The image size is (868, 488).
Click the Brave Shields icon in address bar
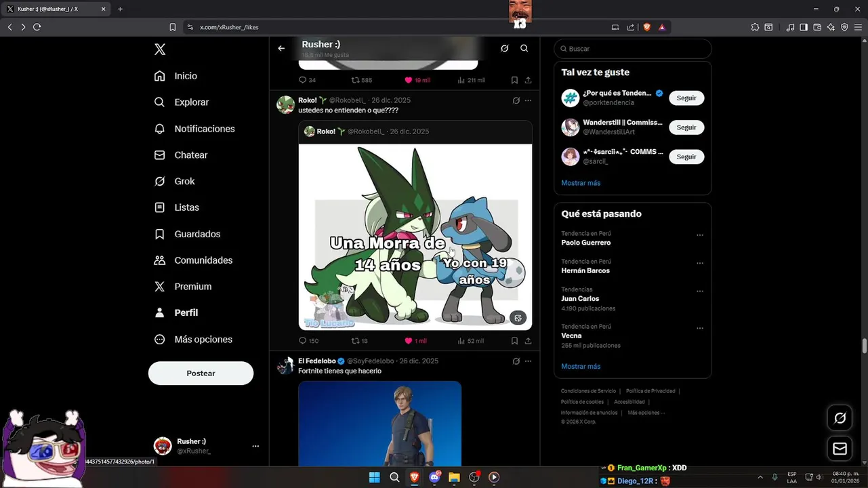(x=646, y=27)
